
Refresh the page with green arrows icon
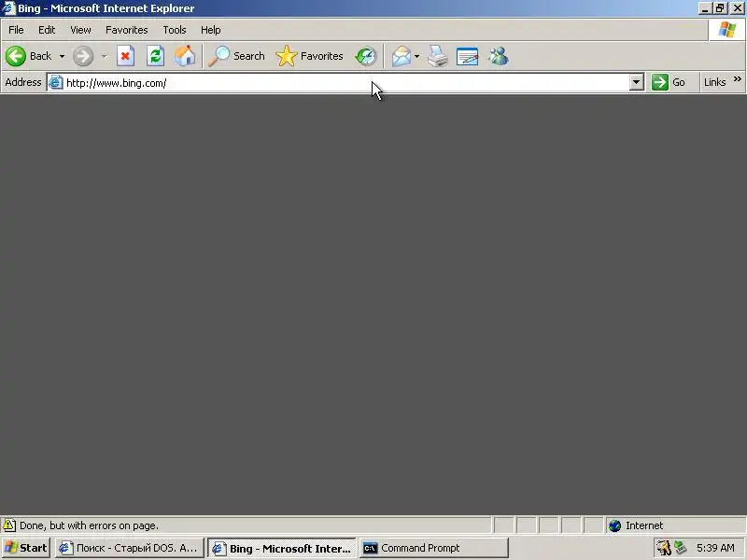tap(155, 56)
